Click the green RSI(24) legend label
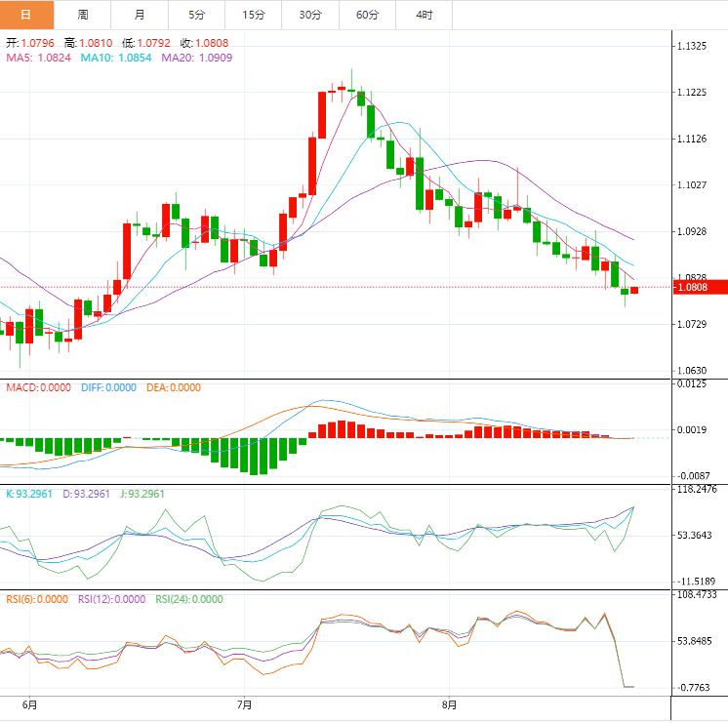The height and width of the screenshot is (723, 728). (x=188, y=599)
